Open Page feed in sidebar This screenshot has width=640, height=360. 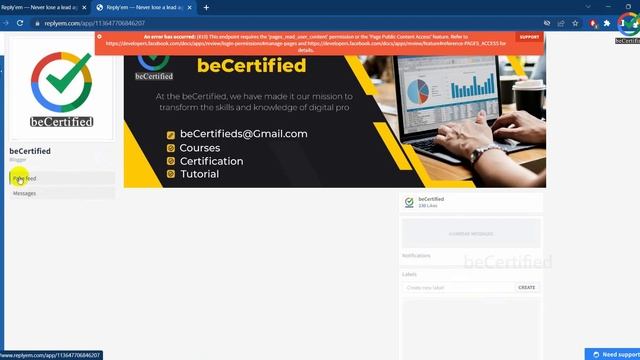(62, 178)
